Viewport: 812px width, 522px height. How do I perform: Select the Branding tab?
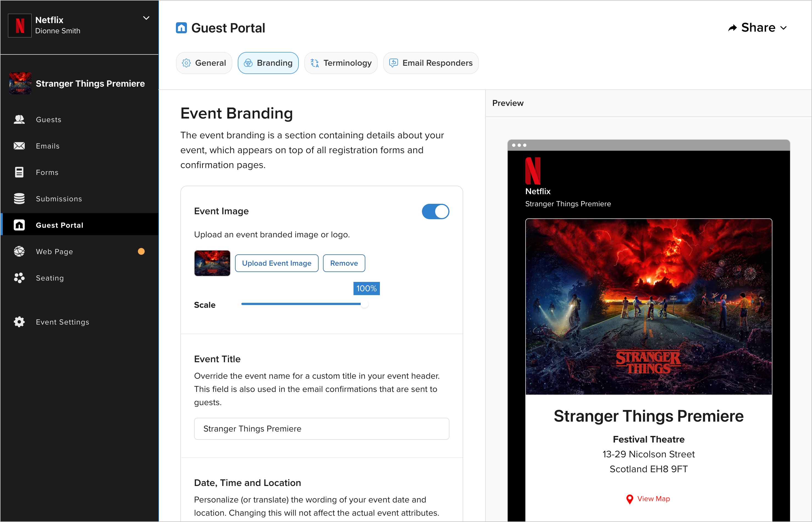pos(268,63)
